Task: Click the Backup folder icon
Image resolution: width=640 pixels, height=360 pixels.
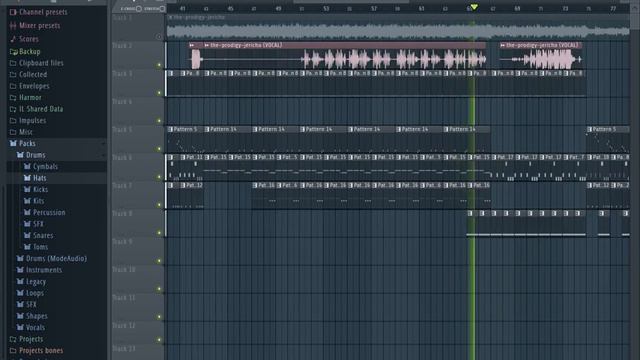Action: 13,52
